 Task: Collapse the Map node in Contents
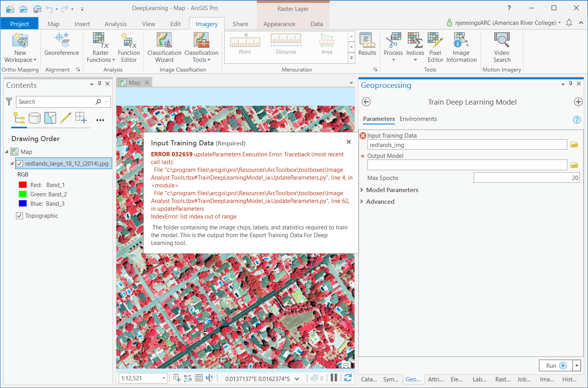(7, 152)
